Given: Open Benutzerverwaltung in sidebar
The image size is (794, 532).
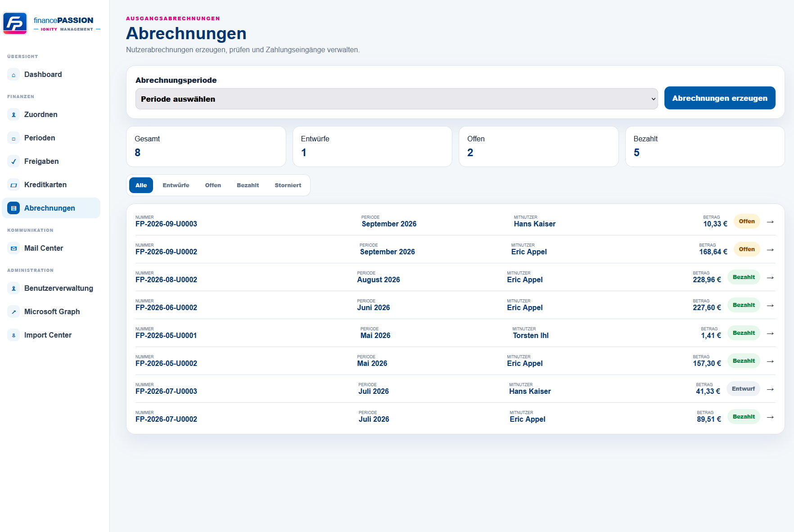Looking at the screenshot, I should click(x=51, y=289).
